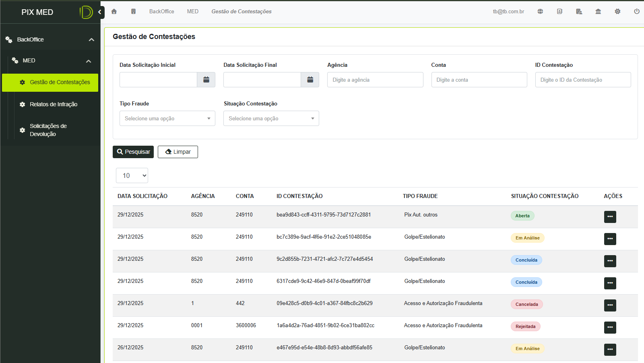This screenshot has width=644, height=363.
Task: Change rows per page selector showing 10
Action: point(132,175)
